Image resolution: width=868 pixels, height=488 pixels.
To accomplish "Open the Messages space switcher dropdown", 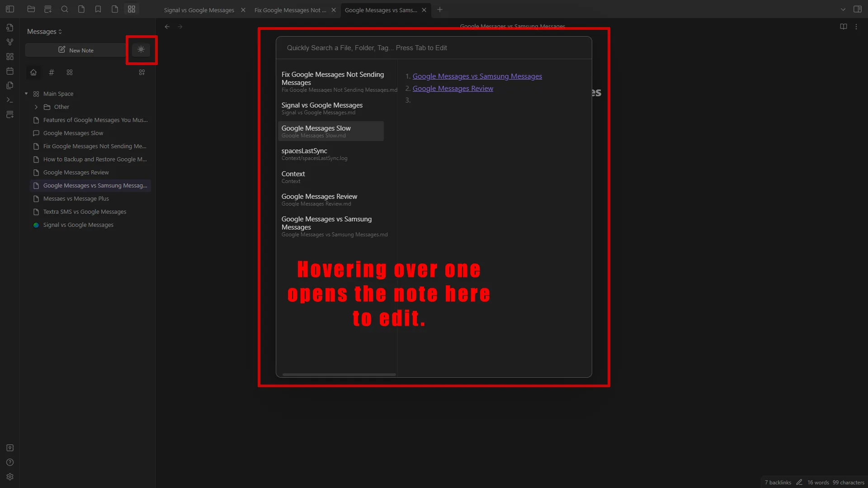I will pyautogui.click(x=44, y=32).
